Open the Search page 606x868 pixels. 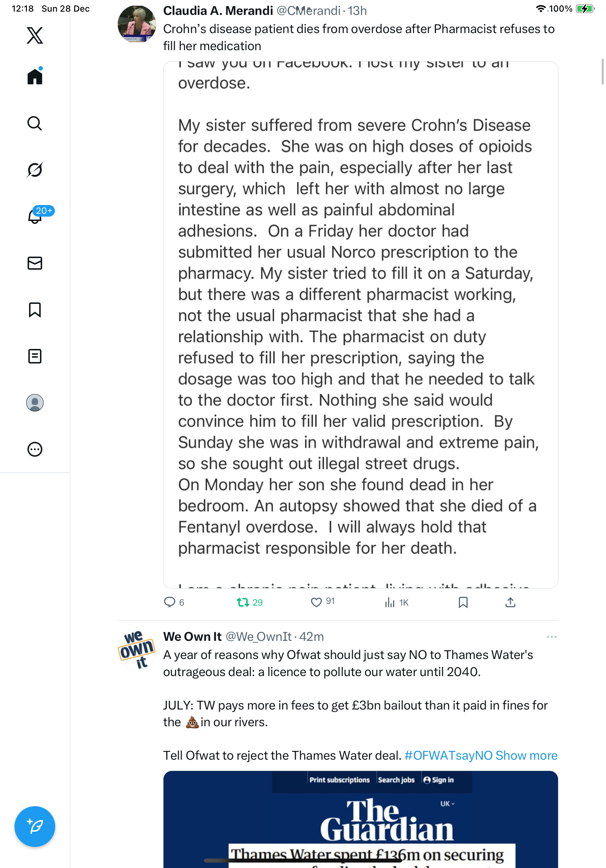pyautogui.click(x=35, y=124)
